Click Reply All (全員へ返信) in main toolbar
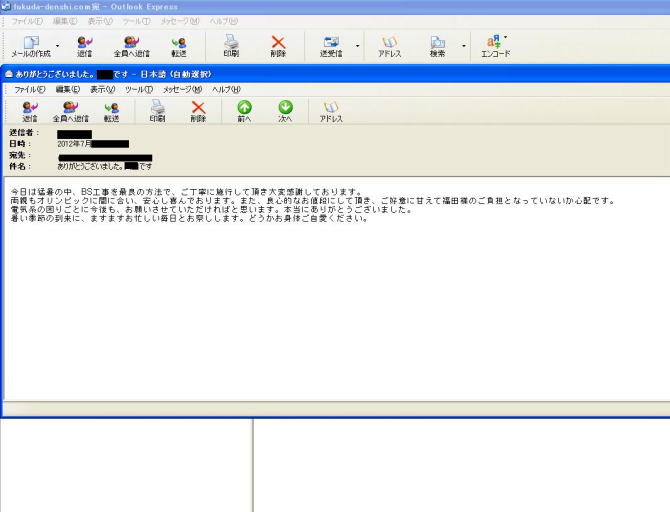Screen dimensions: 670x512 pyautogui.click(x=132, y=46)
